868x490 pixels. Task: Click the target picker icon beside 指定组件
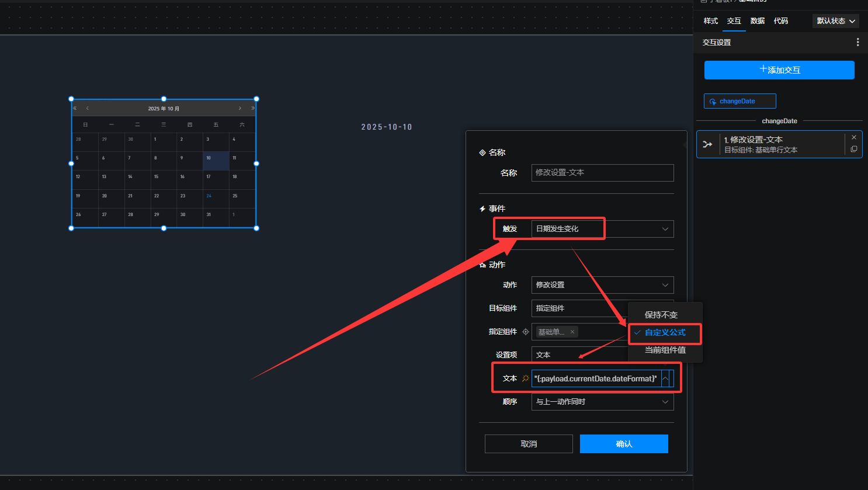(526, 332)
